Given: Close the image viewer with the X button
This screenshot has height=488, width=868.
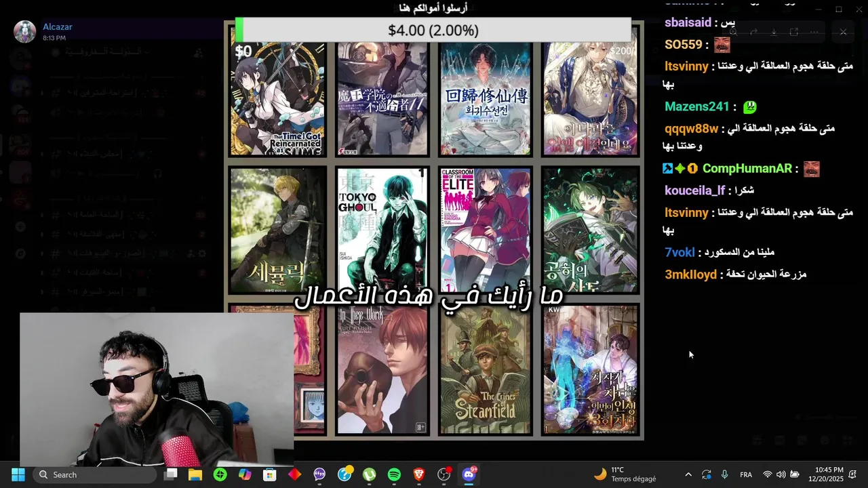Looking at the screenshot, I should pos(843,32).
